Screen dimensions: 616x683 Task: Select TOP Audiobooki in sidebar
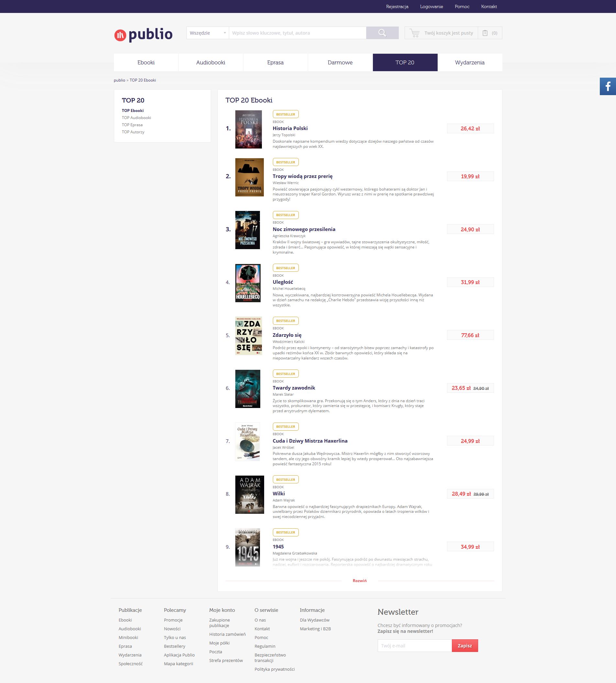point(136,118)
